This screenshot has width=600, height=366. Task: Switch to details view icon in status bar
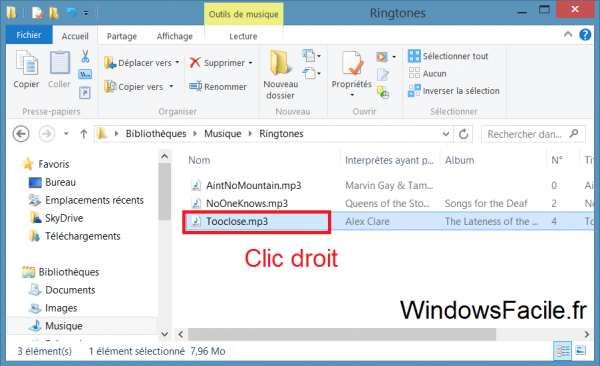tap(562, 351)
